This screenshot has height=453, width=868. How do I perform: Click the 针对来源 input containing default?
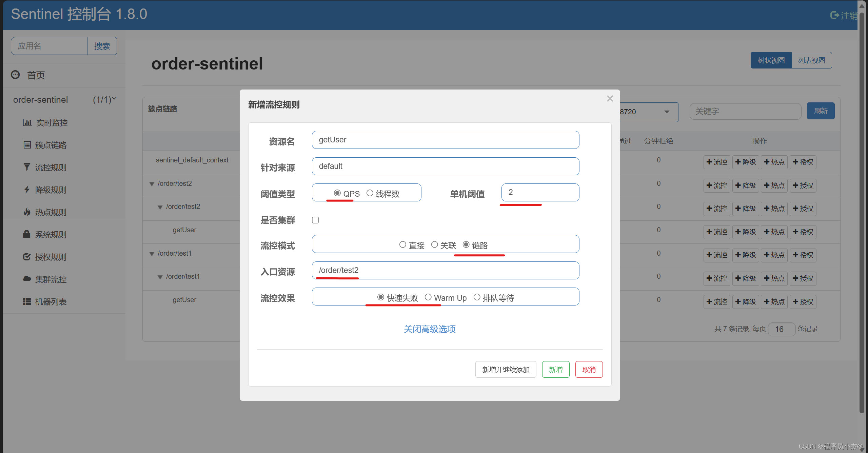[446, 166]
